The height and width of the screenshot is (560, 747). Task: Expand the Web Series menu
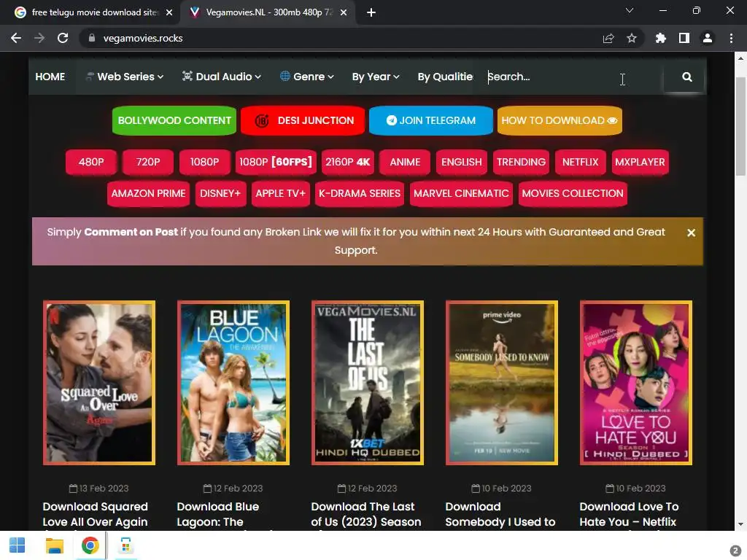pyautogui.click(x=125, y=77)
